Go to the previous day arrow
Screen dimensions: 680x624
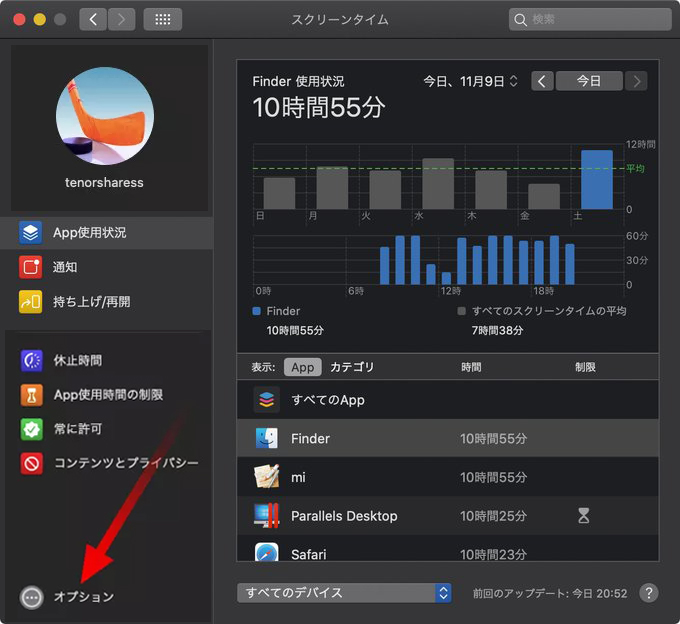point(542,81)
